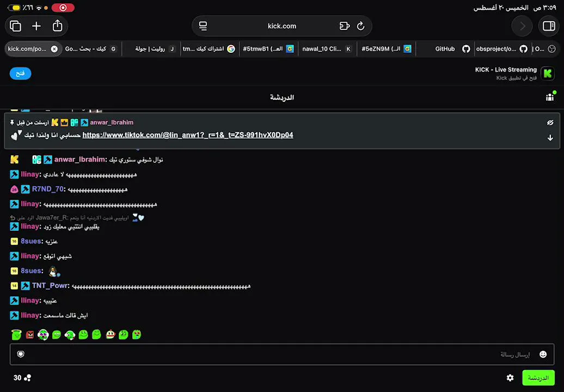This screenshot has width=564, height=392.
Task: Click the llinay username on ايش قالت ماسمعت
Action: coord(30,315)
